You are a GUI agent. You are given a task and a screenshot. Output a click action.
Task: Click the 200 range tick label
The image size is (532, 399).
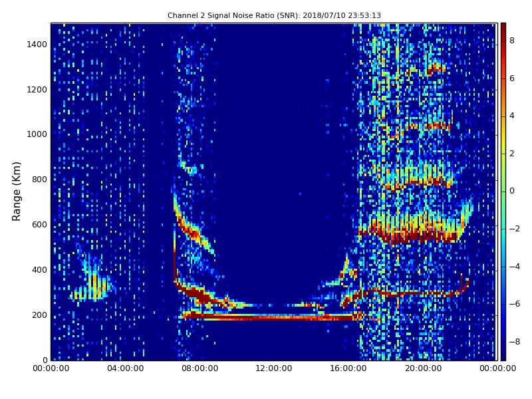[x=39, y=315]
